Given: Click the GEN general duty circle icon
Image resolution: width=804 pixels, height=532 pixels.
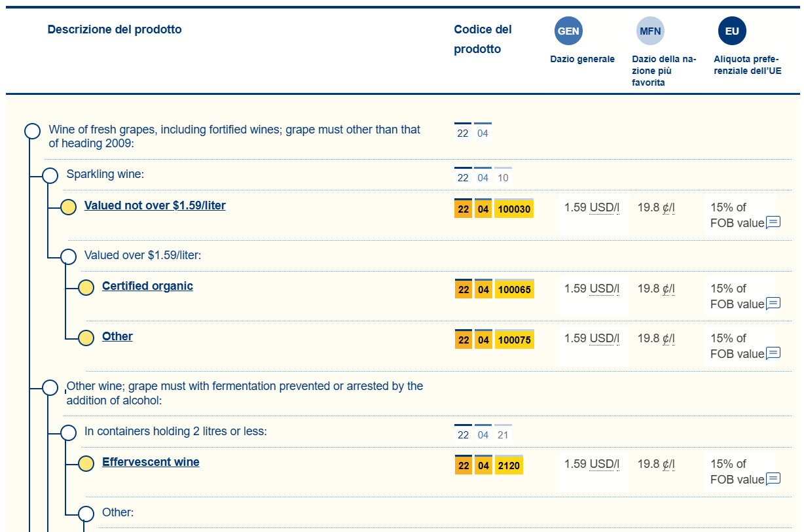Looking at the screenshot, I should (x=568, y=31).
